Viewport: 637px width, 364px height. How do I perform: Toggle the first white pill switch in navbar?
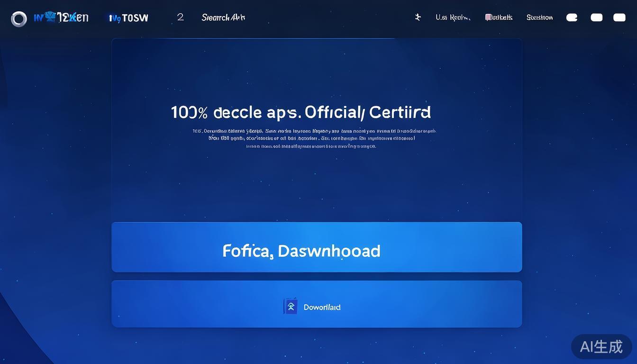click(x=572, y=18)
